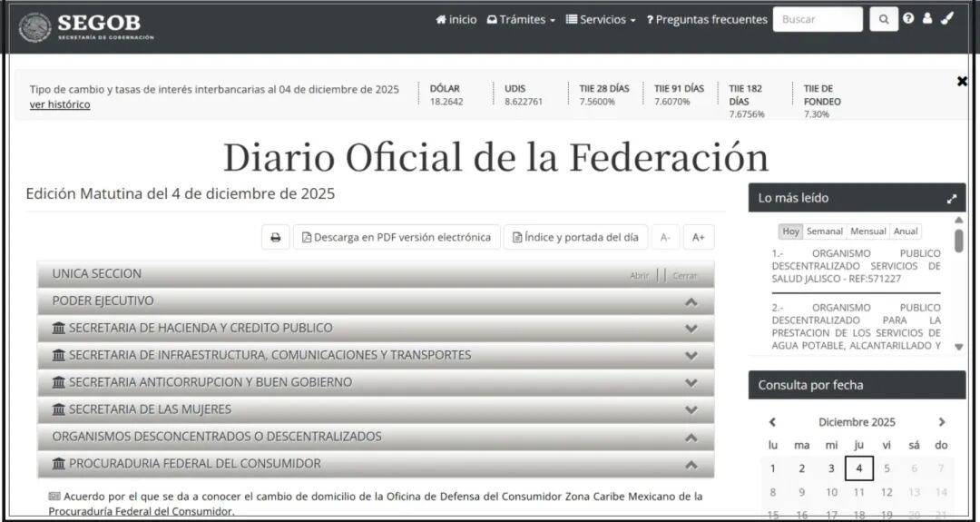The image size is (980, 522).
Task: Open Índice y portada del día
Action: click(x=575, y=238)
